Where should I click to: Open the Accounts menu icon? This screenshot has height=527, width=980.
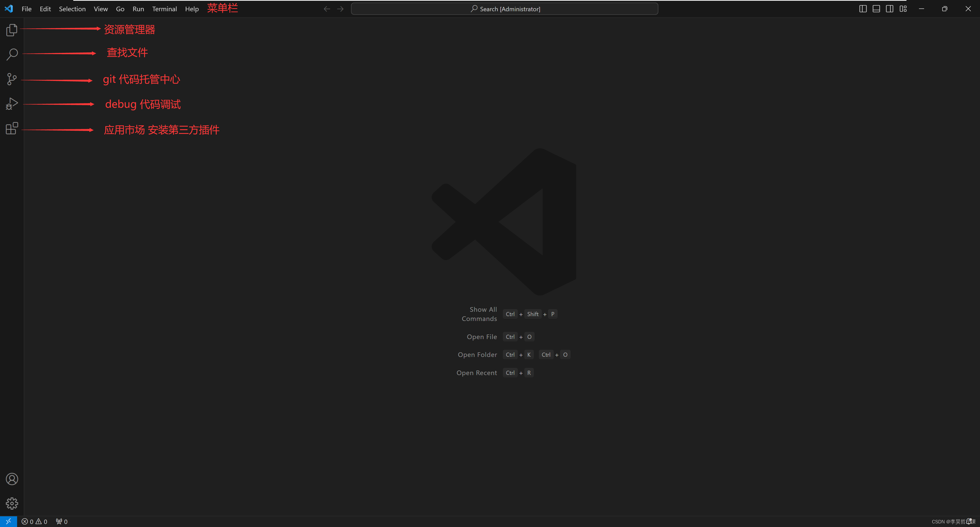pos(12,479)
